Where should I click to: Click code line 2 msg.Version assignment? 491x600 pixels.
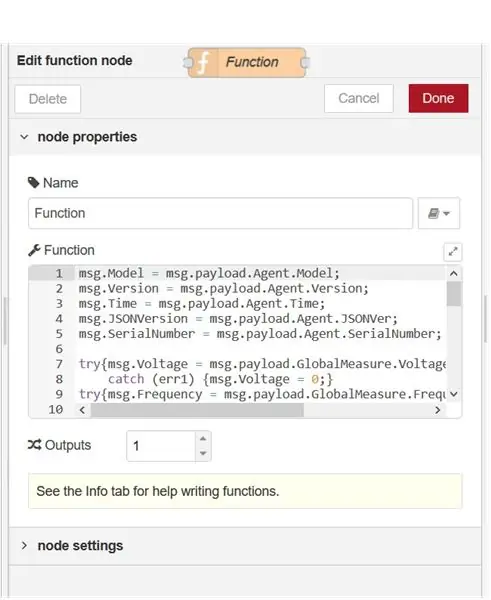coord(223,289)
